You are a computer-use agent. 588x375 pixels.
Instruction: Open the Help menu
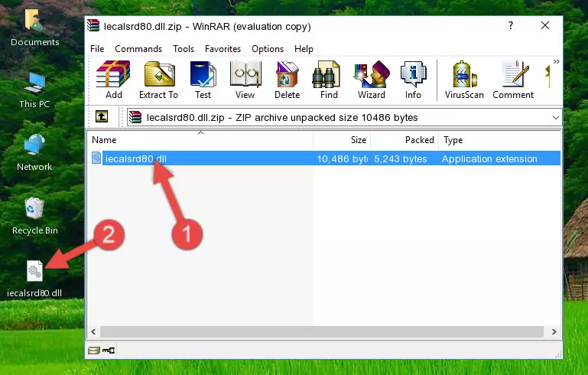click(x=304, y=49)
